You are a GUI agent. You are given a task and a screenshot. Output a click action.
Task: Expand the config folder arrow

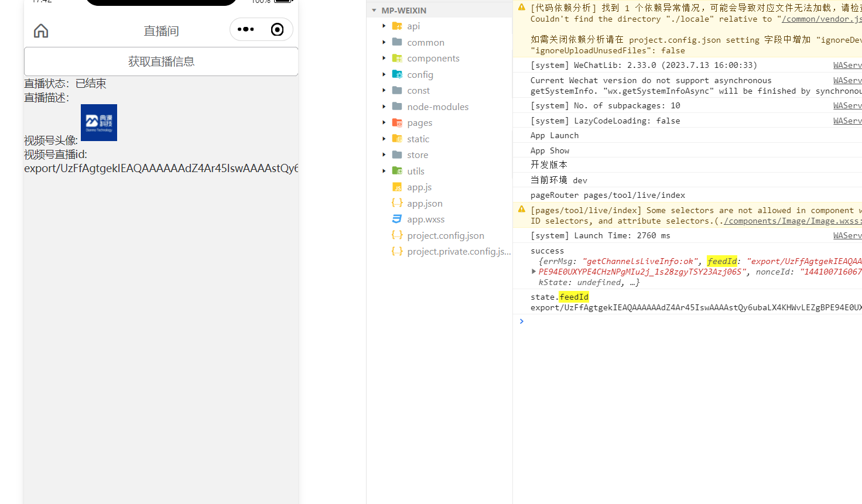(x=384, y=74)
